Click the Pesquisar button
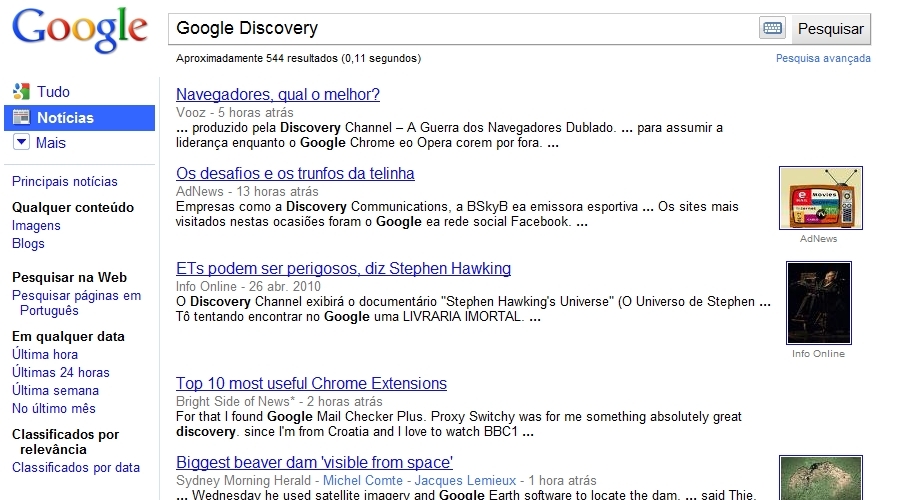 point(830,29)
